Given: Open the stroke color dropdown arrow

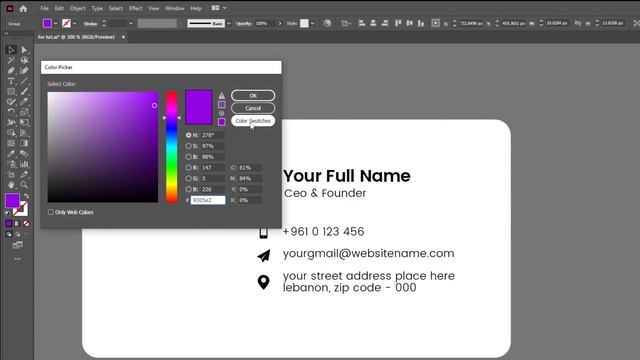Looking at the screenshot, I should [75, 23].
